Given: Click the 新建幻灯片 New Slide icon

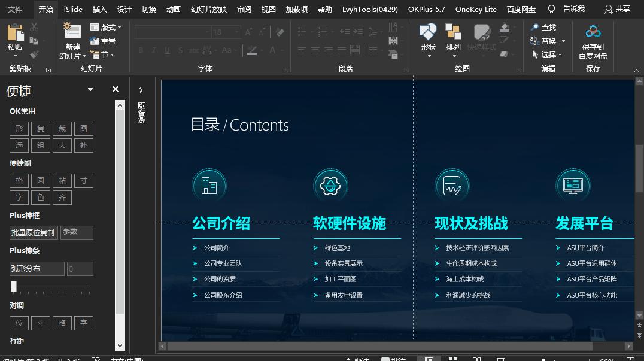Looking at the screenshot, I should [72, 30].
